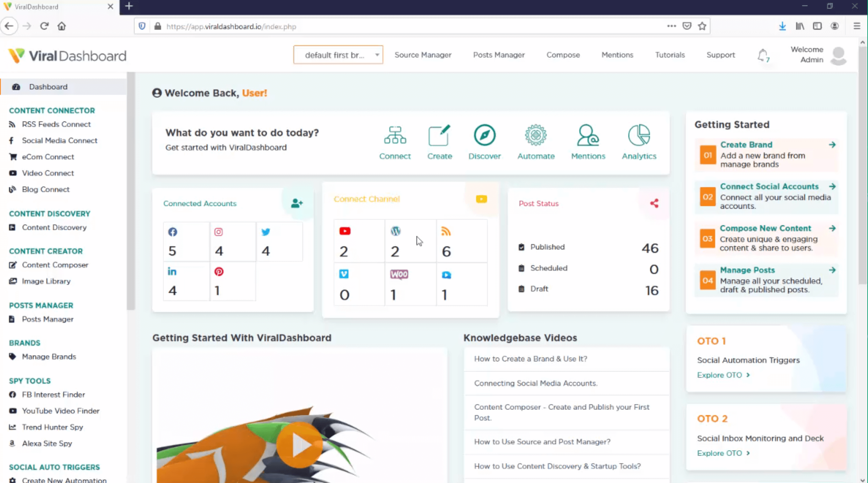Click the Vimeo channel icon
Screen dimensions: 868x483
point(344,274)
